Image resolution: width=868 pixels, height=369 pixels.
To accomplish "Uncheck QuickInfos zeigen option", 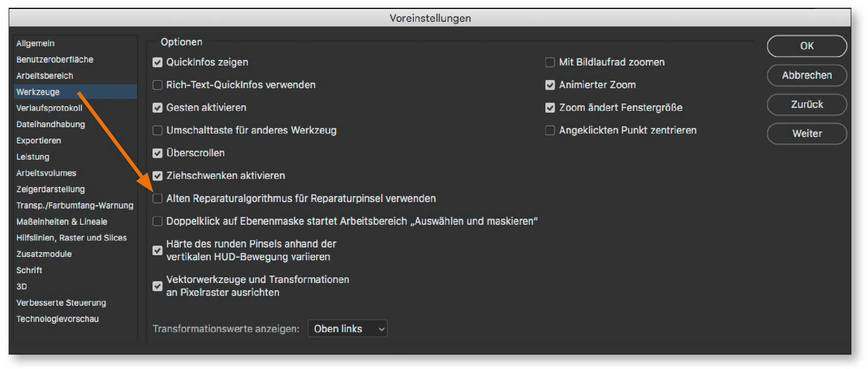I will 158,62.
